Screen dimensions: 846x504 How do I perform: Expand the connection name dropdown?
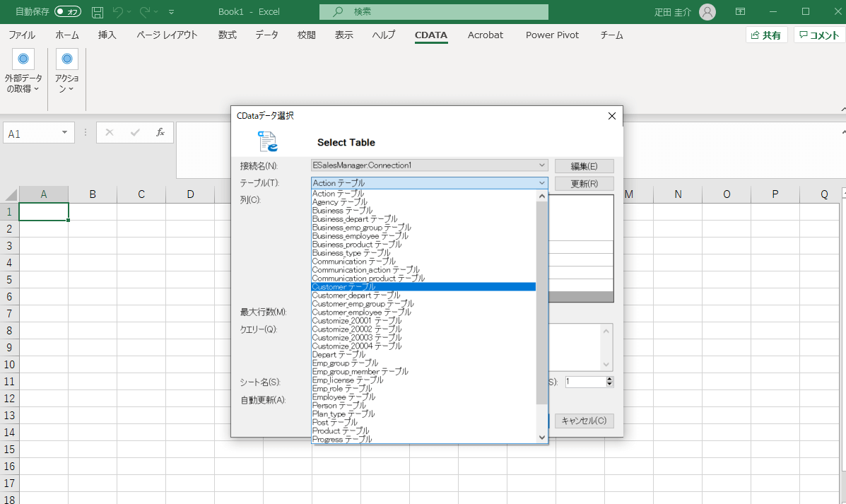tap(542, 165)
